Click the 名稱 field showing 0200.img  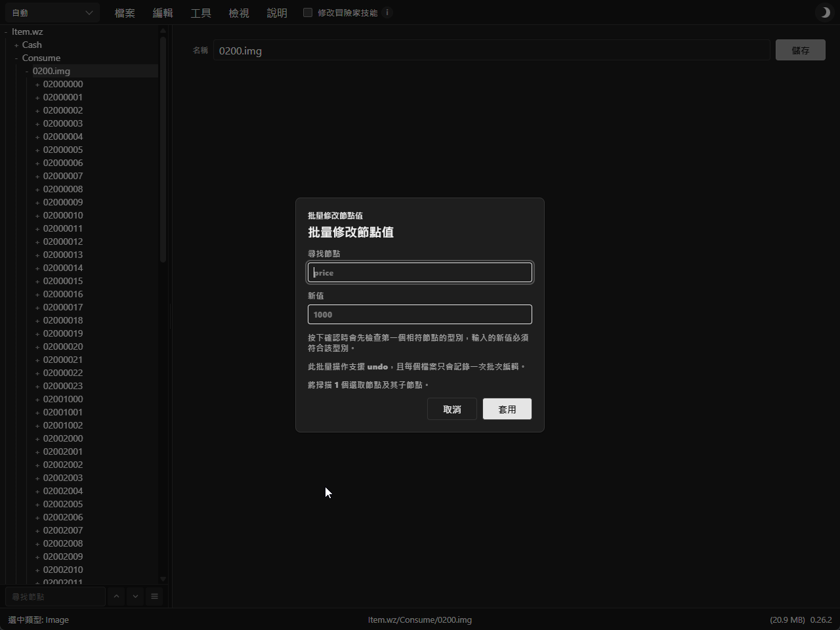tap(492, 51)
